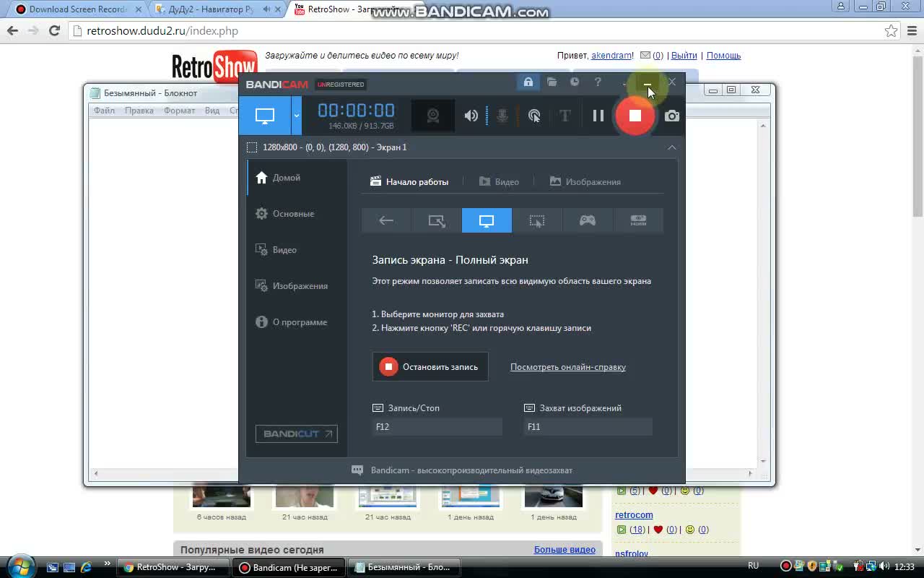Select the full screen recording mode icon
This screenshot has width=924, height=578.
pos(487,220)
